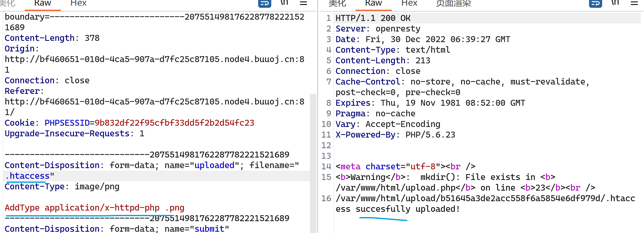This screenshot has width=644, height=233.
Task: Click the 'uploaded' form field name value
Action: pyautogui.click(x=214, y=165)
